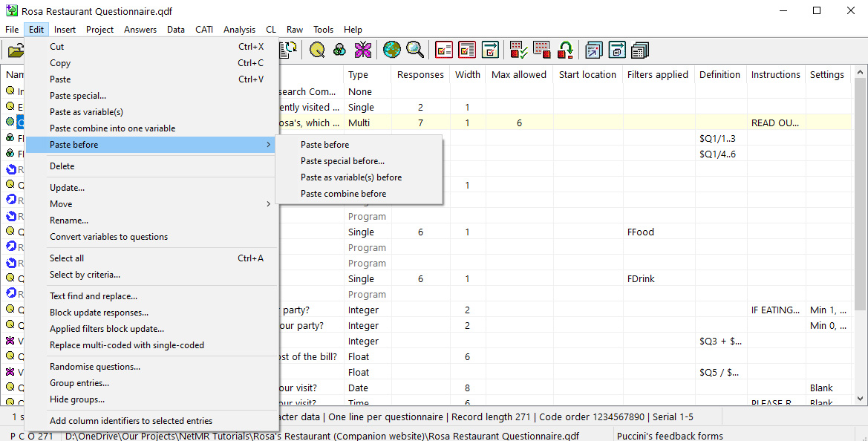Click the magnifying glass over globe icon

tap(414, 50)
